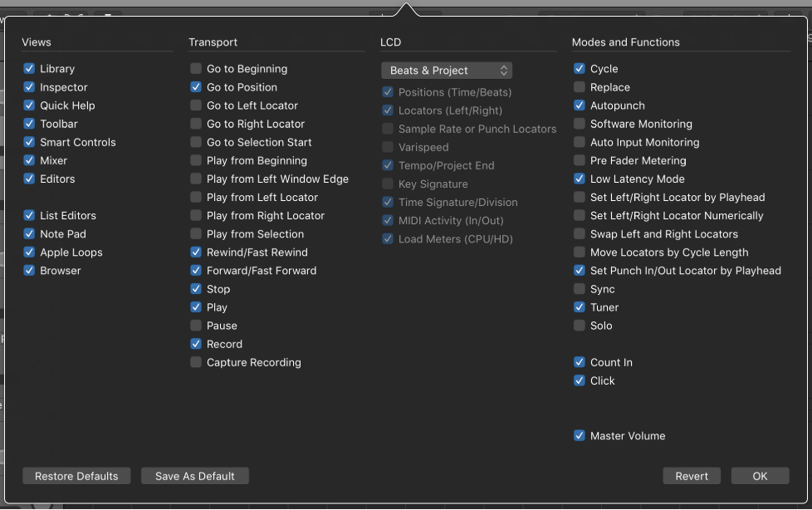Open the Beats & Project LCD dropdown
This screenshot has height=510, width=812.
point(447,71)
